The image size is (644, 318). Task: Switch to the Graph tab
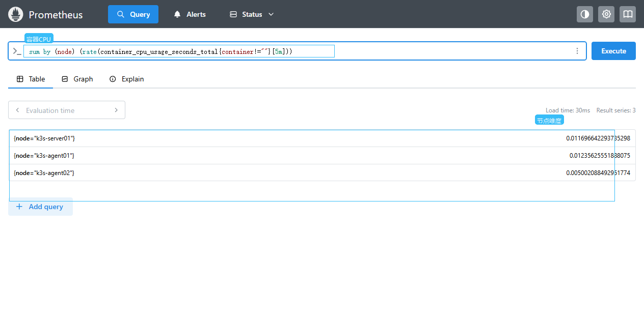[x=77, y=79]
